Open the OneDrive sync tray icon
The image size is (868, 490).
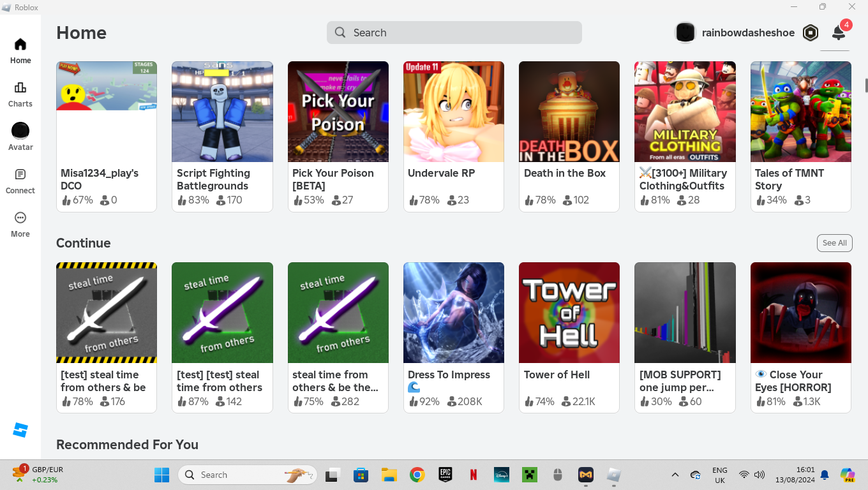click(696, 475)
